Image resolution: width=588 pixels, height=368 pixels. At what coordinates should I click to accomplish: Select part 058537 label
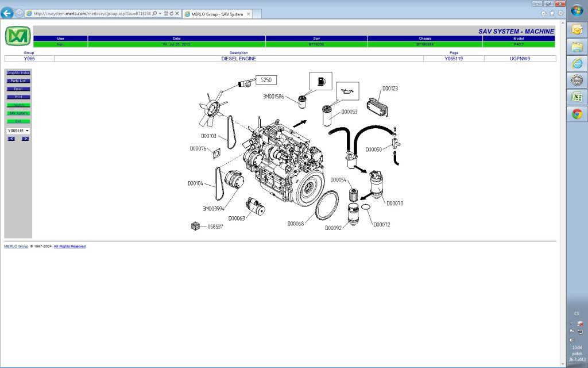[215, 227]
